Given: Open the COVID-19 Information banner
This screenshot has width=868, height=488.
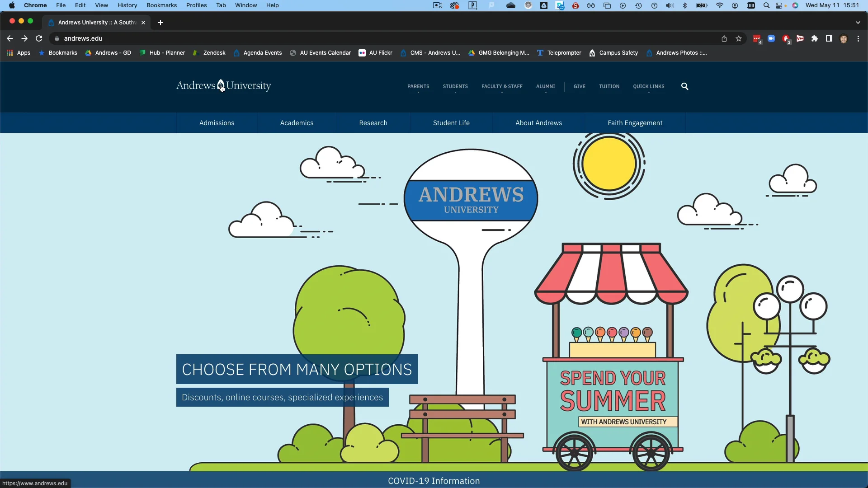Looking at the screenshot, I should 434,481.
